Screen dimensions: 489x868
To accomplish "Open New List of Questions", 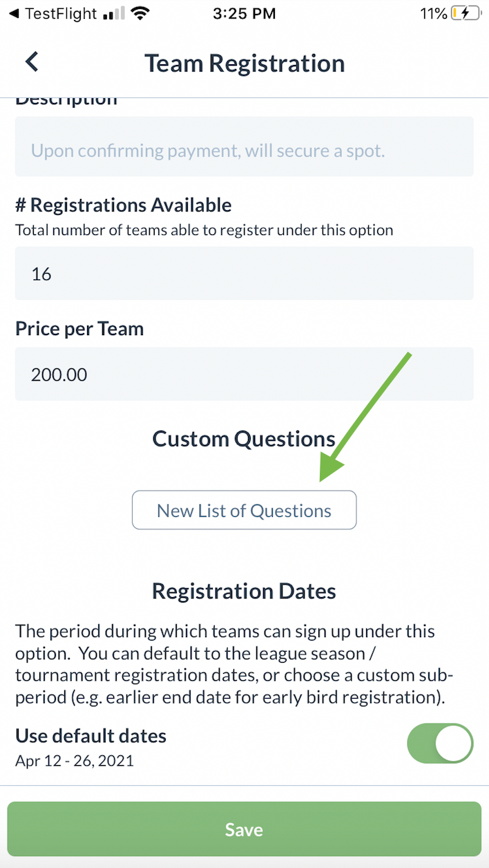I will pos(245,511).
